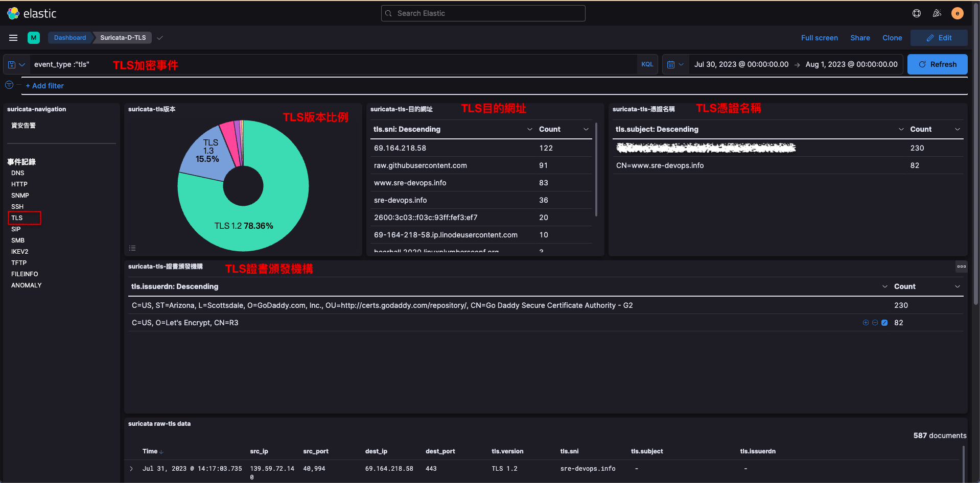Focus the Search Elastic field
Viewport: 980px width, 483px height.
pos(483,13)
